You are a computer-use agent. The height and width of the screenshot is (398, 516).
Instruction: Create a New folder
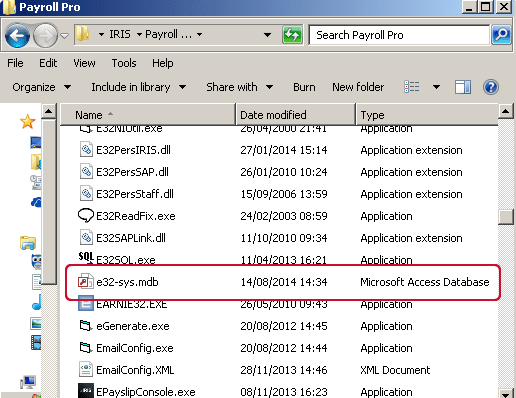(x=358, y=87)
